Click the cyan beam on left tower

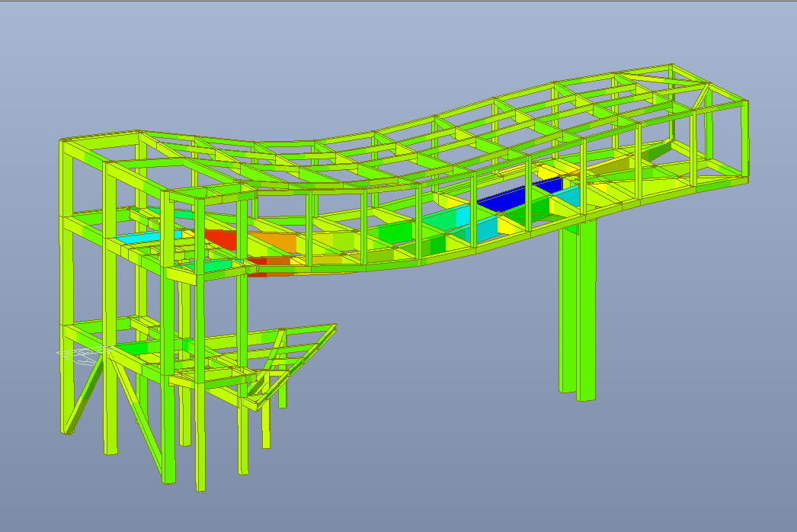(131, 239)
